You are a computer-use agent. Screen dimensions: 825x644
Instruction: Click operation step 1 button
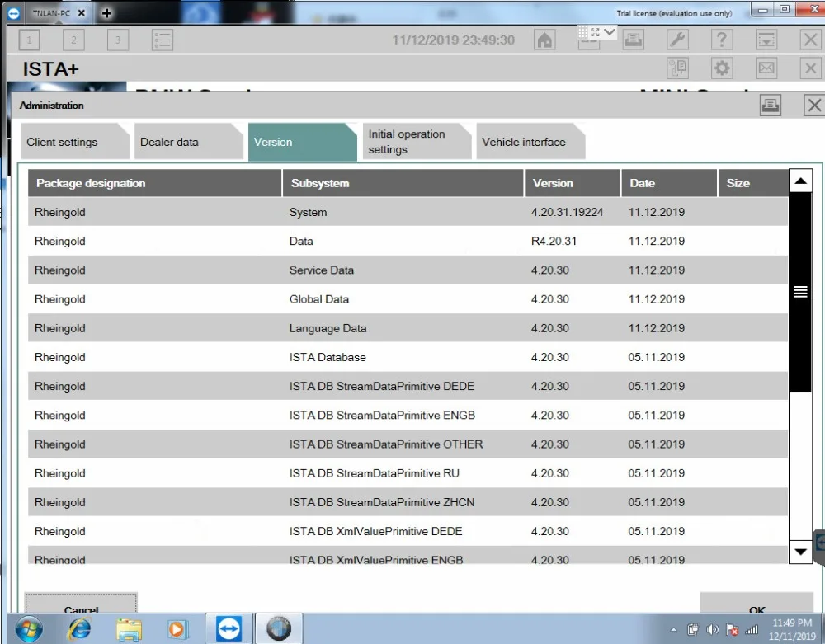30,40
